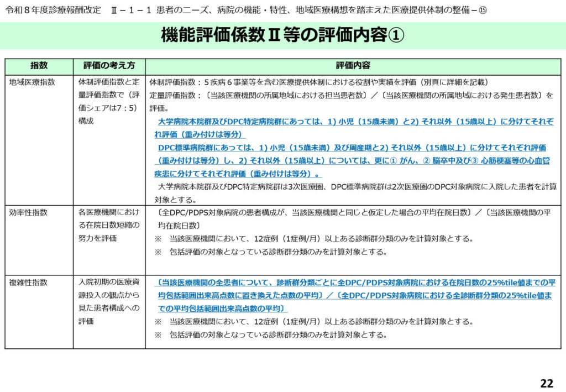Click the 指数 column header

point(39,66)
